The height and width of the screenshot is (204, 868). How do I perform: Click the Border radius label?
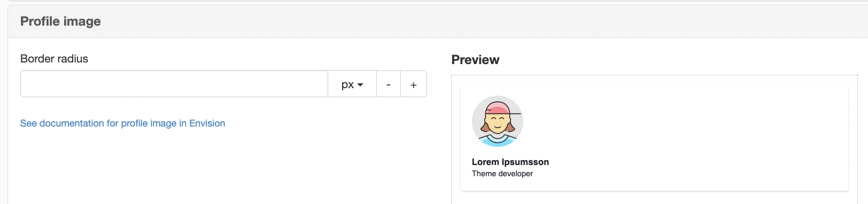pos(54,59)
